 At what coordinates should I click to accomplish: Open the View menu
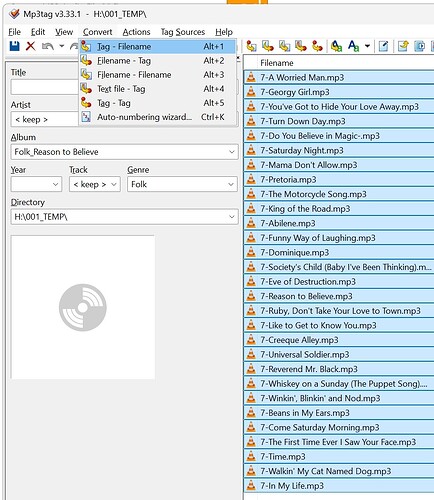[64, 32]
